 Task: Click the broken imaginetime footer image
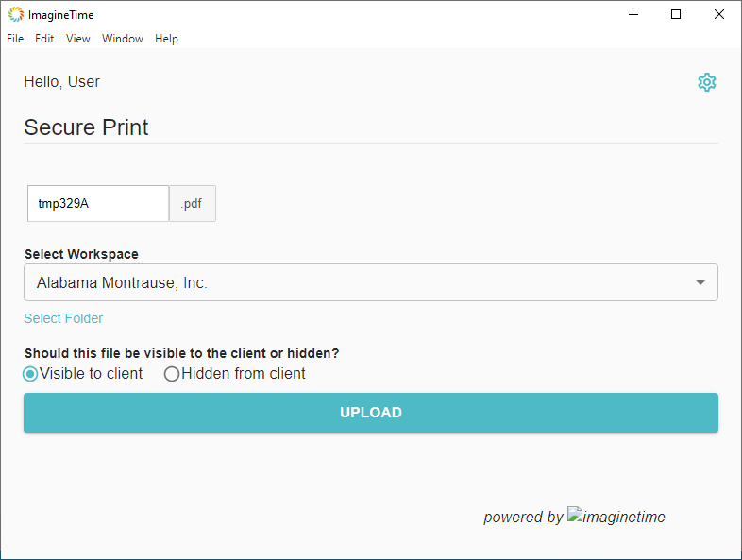(x=616, y=517)
